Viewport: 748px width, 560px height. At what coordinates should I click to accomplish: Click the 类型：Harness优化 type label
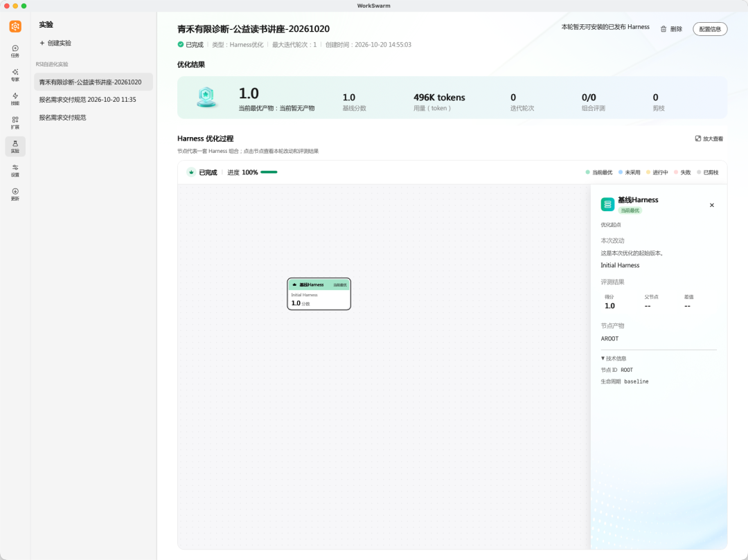click(238, 45)
